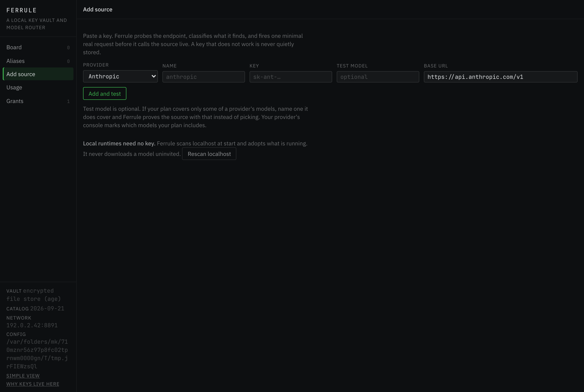Viewport: 584px width, 392px height.
Task: Click the paragraph starting 'Paste a key.'
Action: [193, 44]
